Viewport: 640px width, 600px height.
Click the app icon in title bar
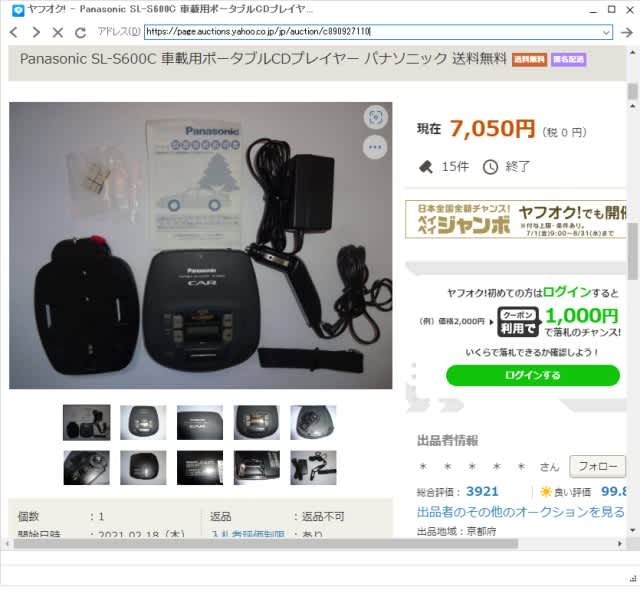pos(18,10)
